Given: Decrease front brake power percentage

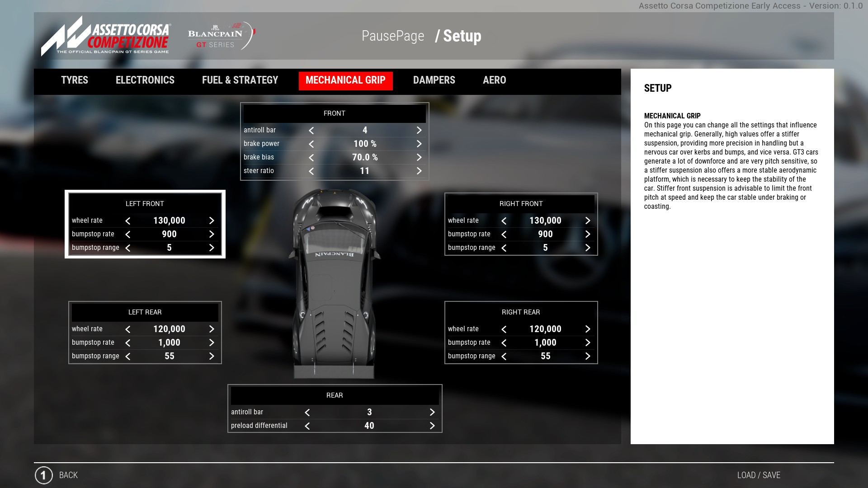Looking at the screenshot, I should [311, 144].
